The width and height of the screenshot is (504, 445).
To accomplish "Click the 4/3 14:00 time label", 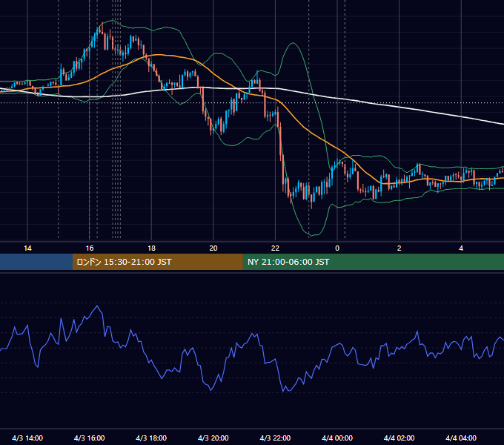I will click(27, 438).
